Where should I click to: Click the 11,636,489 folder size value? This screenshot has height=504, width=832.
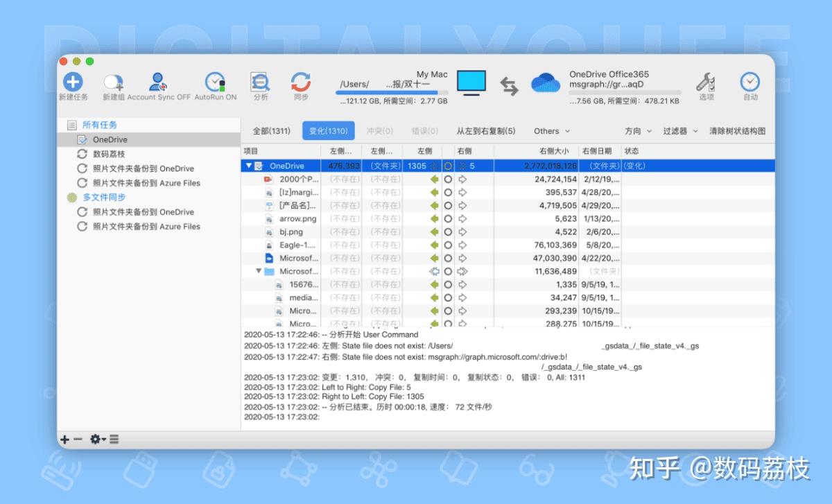555,271
